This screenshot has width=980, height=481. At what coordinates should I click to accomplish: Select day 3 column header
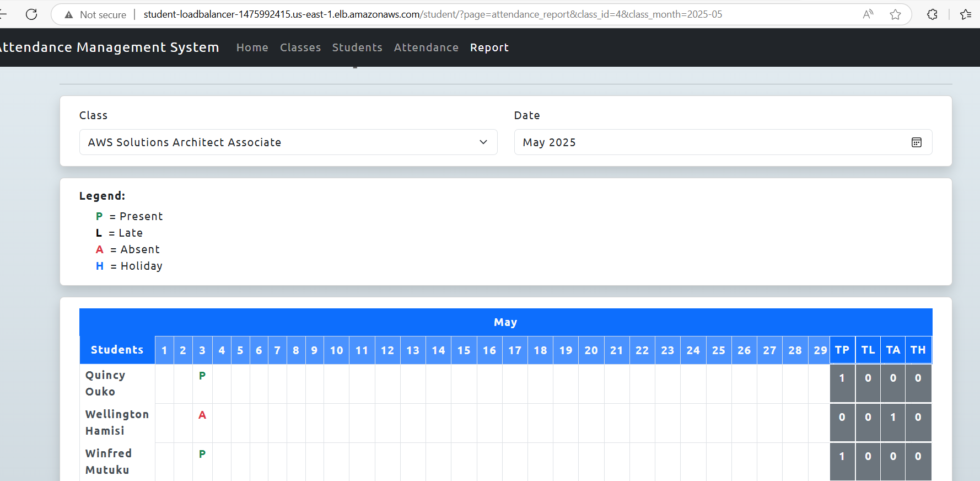(x=202, y=350)
